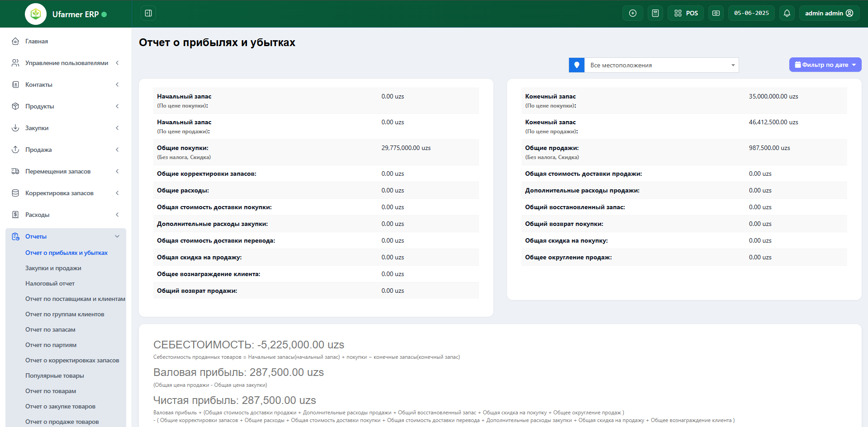
Task: Click the Расходы dollar icon in the sidebar
Action: pos(15,215)
